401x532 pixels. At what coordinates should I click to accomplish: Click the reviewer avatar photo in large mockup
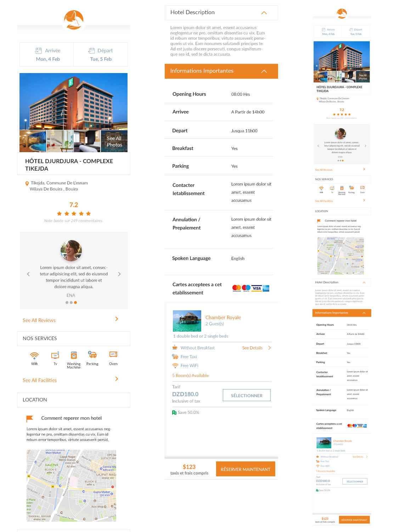[x=71, y=251]
